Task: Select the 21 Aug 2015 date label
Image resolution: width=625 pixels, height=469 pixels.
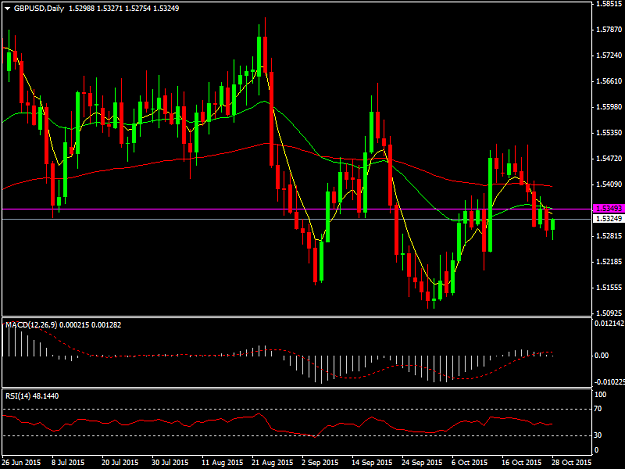Action: click(x=272, y=462)
